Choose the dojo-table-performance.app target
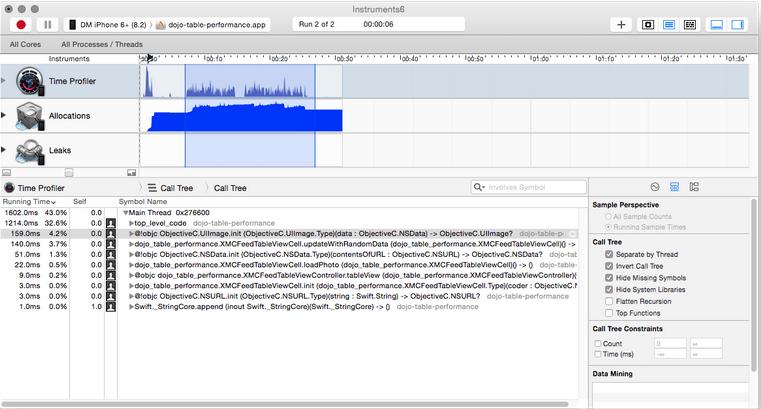Viewport: 761px width, 409px height. pos(211,25)
